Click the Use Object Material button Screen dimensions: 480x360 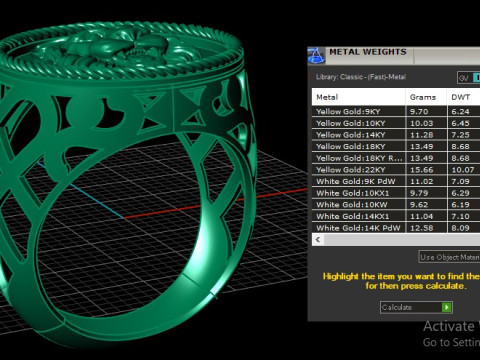pos(449,257)
